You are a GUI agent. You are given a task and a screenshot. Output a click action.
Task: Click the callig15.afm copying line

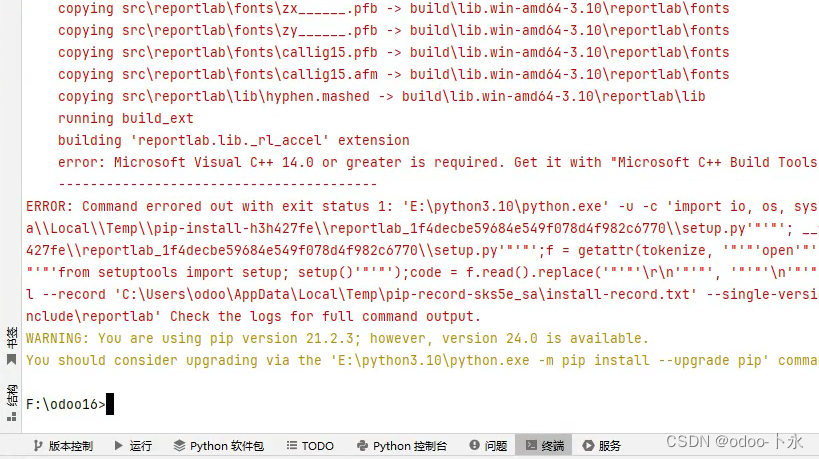[x=393, y=74]
